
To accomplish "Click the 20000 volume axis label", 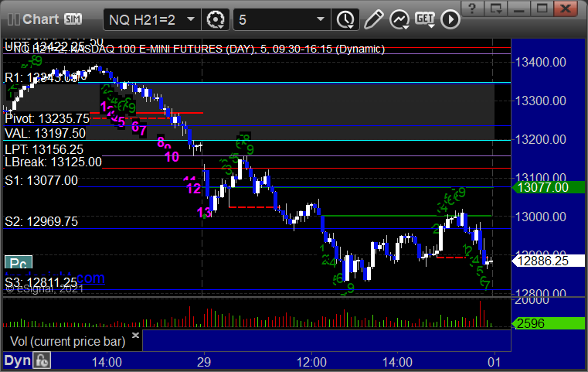I will [532, 300].
